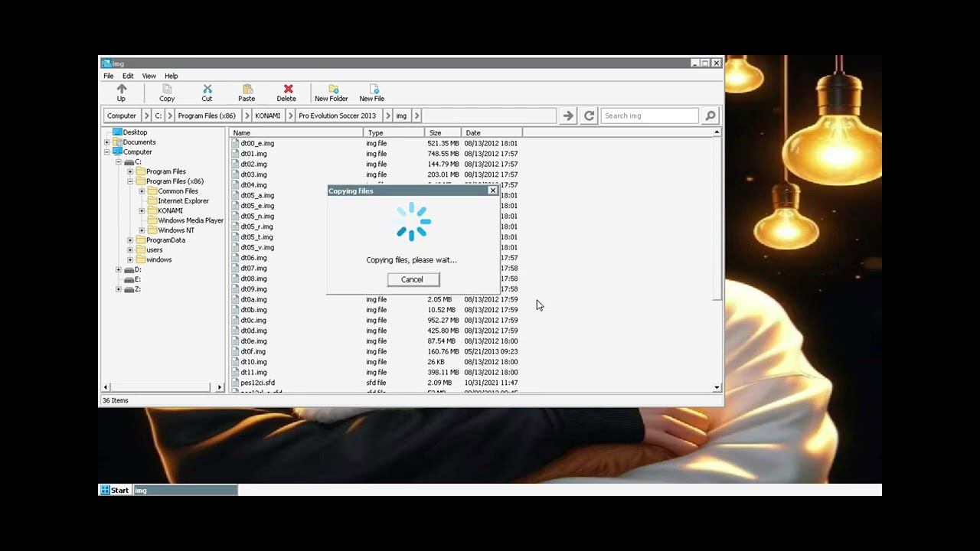The height and width of the screenshot is (551, 980).
Task: Expand the Program Files tree node
Action: pyautogui.click(x=130, y=171)
